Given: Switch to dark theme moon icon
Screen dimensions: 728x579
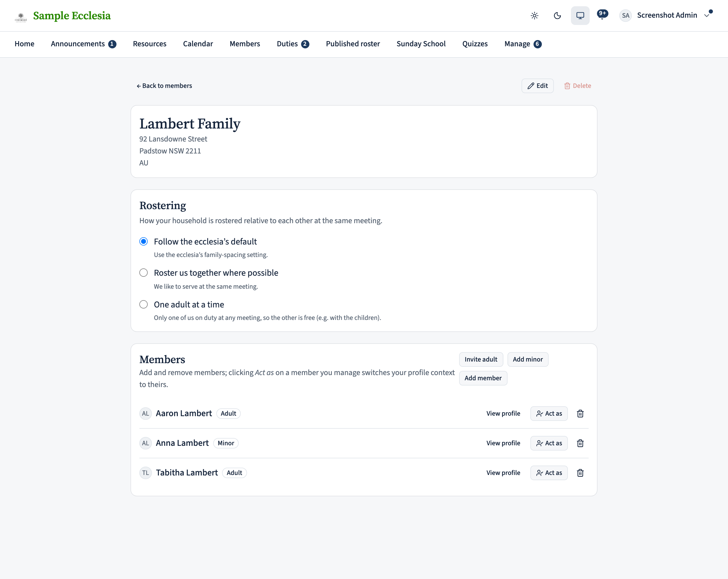Looking at the screenshot, I should click(557, 16).
